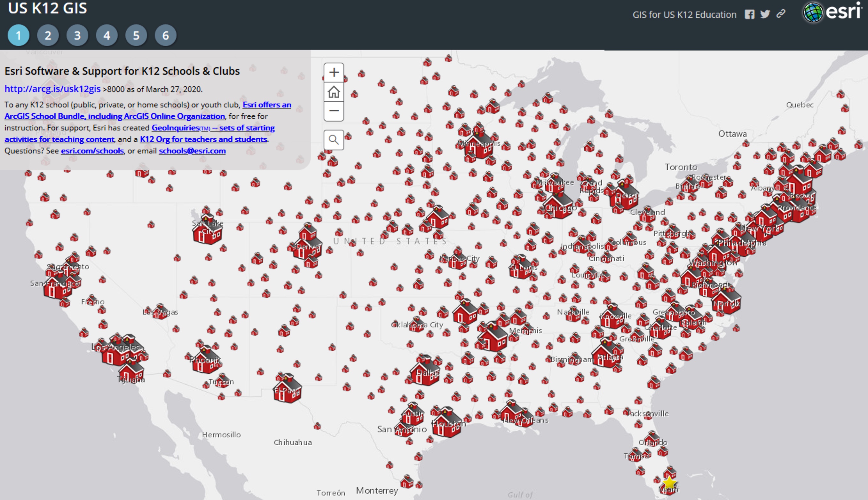Viewport: 868px width, 500px height.
Task: Click the zoom out button on map
Action: pos(334,112)
